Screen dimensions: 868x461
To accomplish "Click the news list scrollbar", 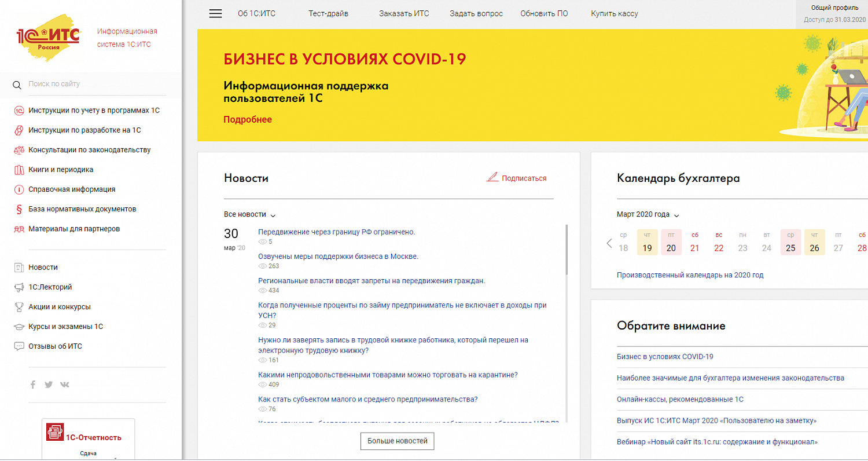I will click(567, 250).
